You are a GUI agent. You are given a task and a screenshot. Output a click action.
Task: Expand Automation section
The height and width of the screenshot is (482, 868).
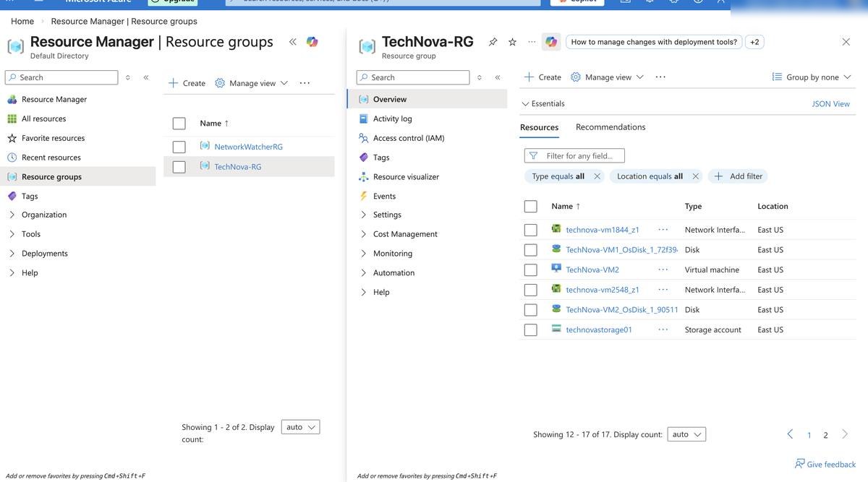[x=364, y=273]
